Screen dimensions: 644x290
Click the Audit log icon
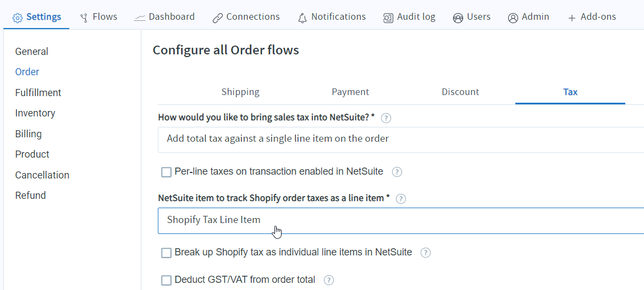click(388, 18)
